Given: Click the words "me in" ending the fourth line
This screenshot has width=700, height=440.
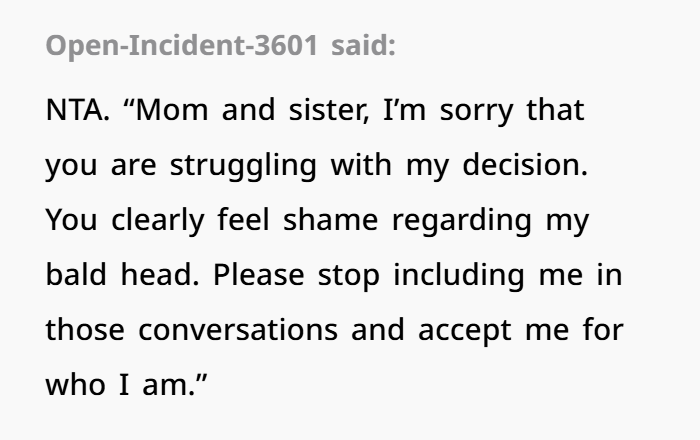Looking at the screenshot, I should tap(580, 275).
